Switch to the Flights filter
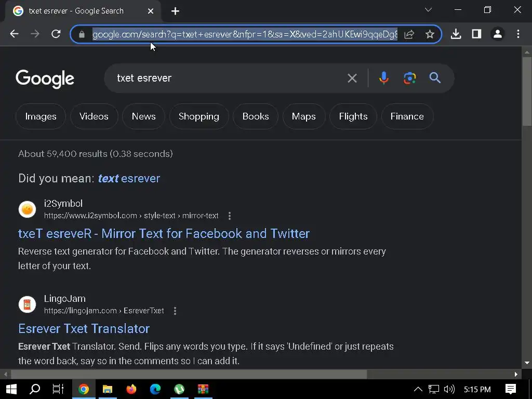The image size is (532, 399). [353, 116]
